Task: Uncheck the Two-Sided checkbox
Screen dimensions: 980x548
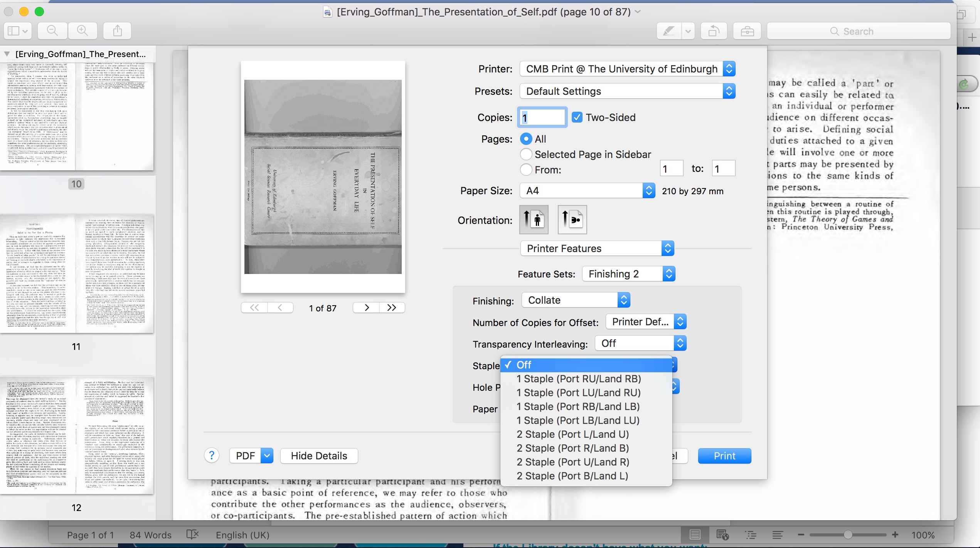Action: tap(577, 118)
